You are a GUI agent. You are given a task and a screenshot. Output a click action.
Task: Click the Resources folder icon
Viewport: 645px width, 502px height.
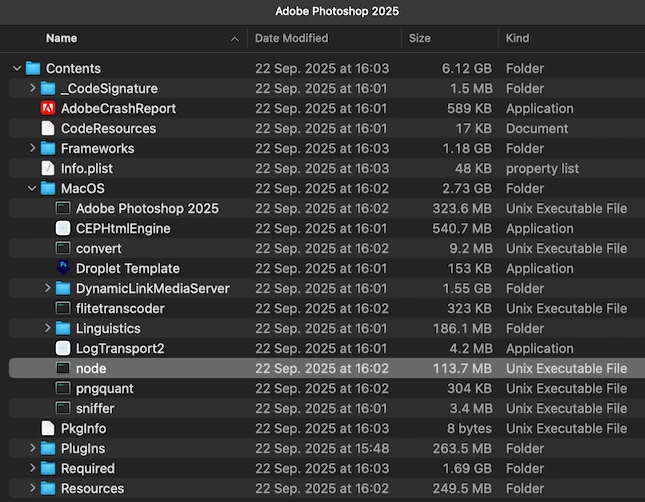[48, 488]
